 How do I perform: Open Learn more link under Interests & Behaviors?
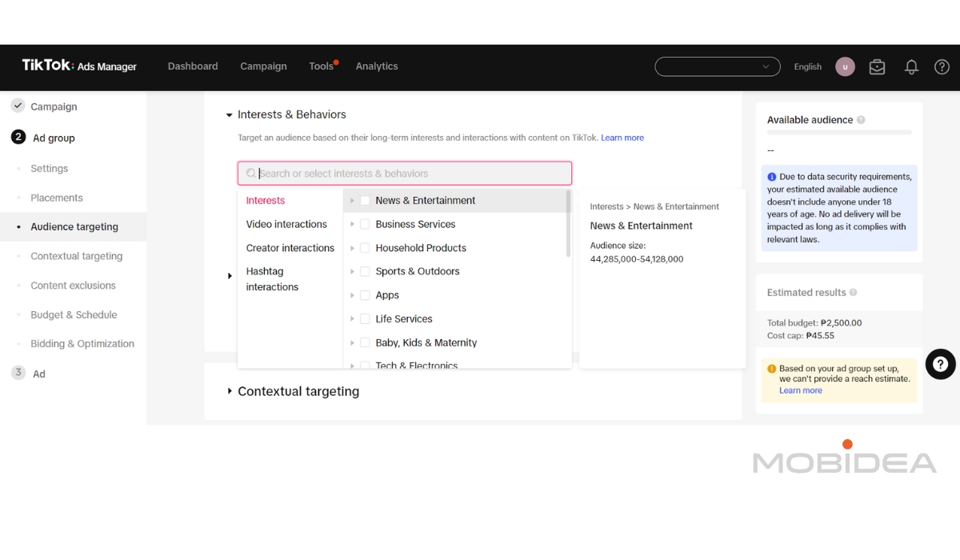pos(622,138)
